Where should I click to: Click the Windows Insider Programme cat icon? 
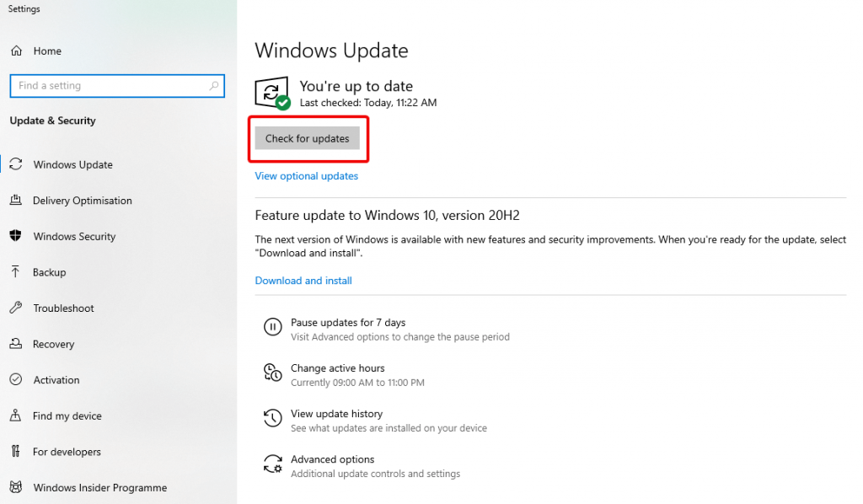pos(16,487)
